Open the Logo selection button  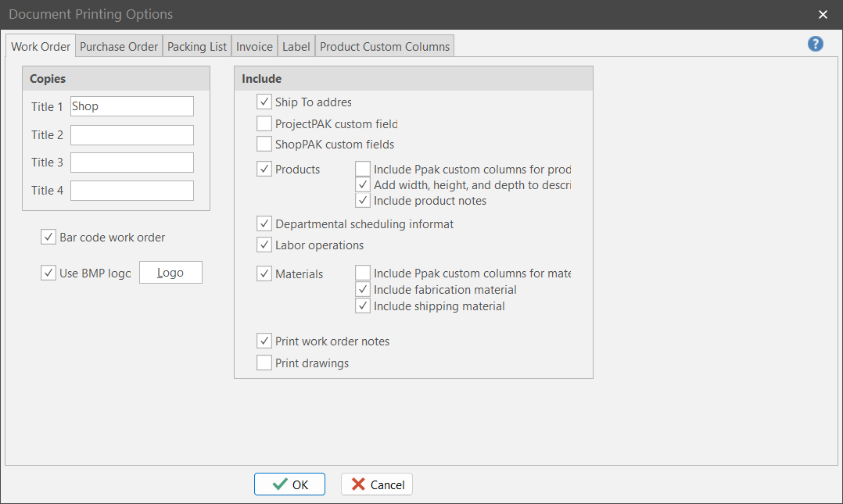170,273
